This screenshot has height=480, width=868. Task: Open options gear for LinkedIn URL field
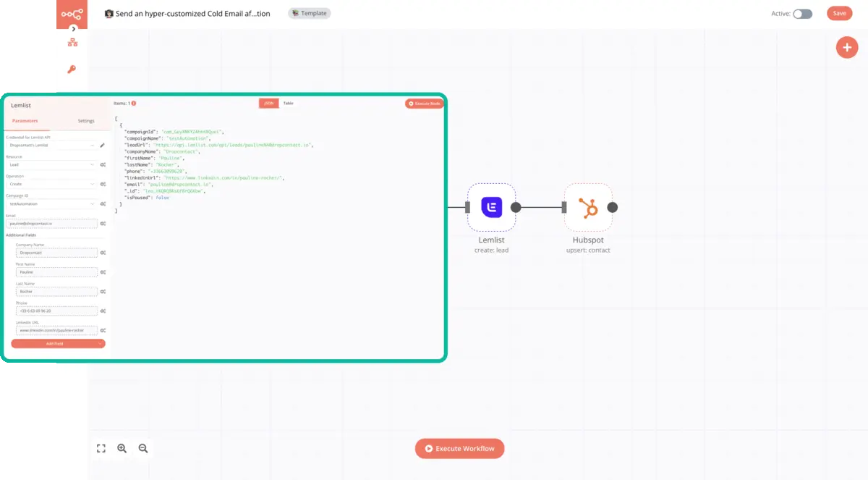(x=103, y=330)
